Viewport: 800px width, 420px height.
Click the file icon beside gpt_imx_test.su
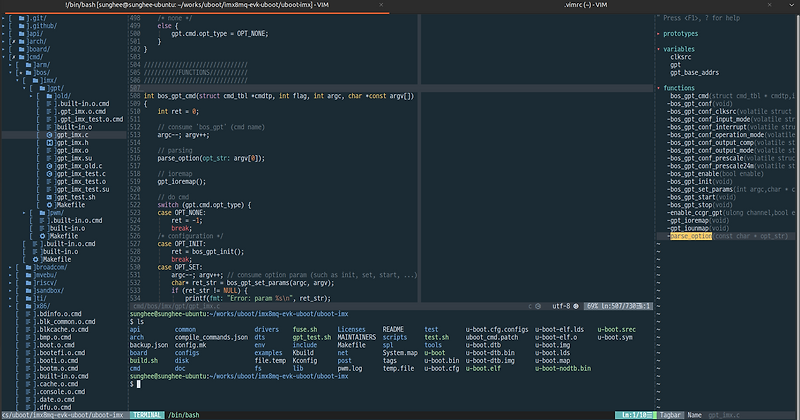pyautogui.click(x=49, y=190)
